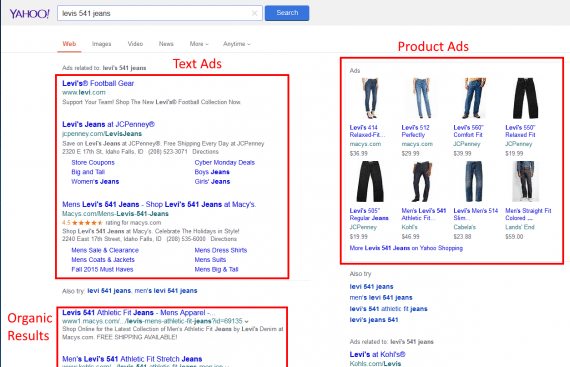This screenshot has width=570, height=367.
Task: Click the Lands' End Men's Straight Fit jeans image
Action: (x=525, y=182)
